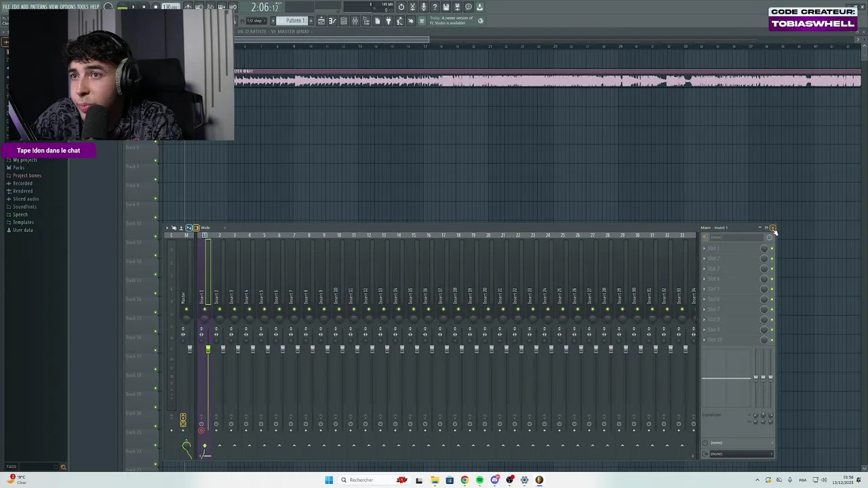Viewport: 868px width, 488px height.
Task: Open the HELP menu
Action: tap(95, 7)
